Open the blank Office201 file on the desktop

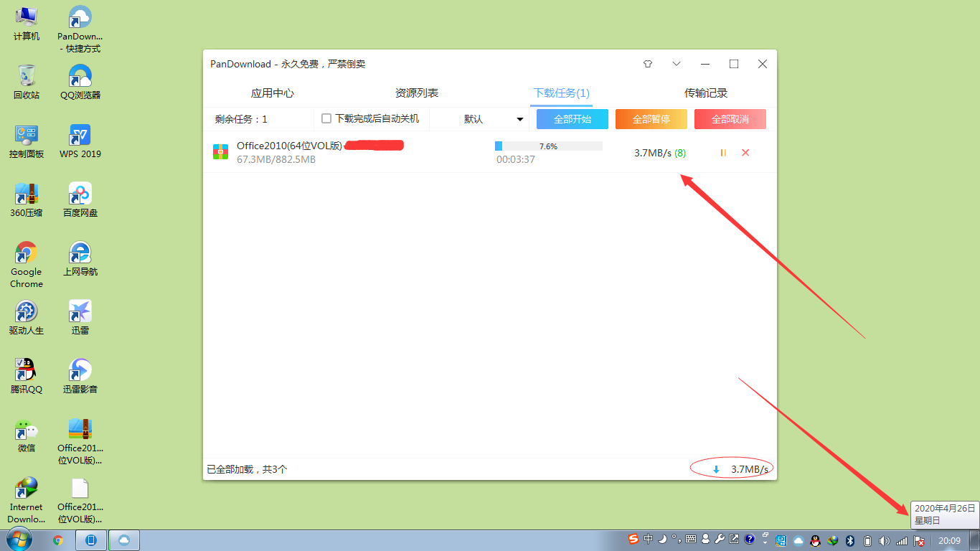pos(80,500)
